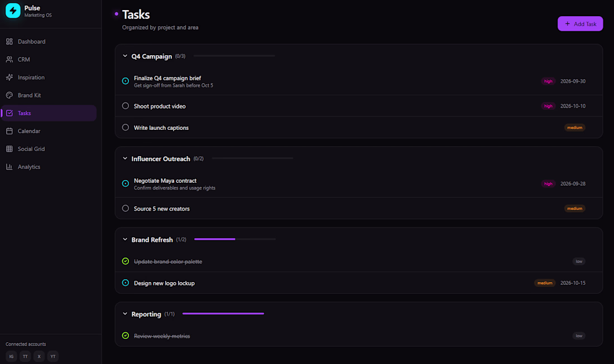Image resolution: width=614 pixels, height=364 pixels.
Task: Collapse the Influencer Outreach group
Action: 125,158
